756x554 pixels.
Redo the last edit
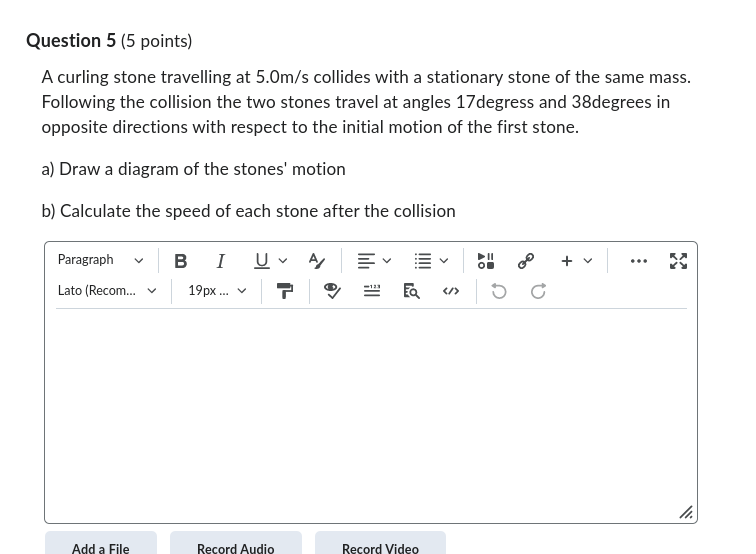pyautogui.click(x=538, y=291)
